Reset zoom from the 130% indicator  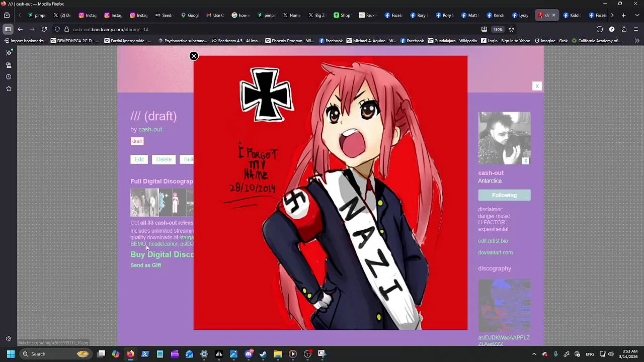tap(498, 29)
